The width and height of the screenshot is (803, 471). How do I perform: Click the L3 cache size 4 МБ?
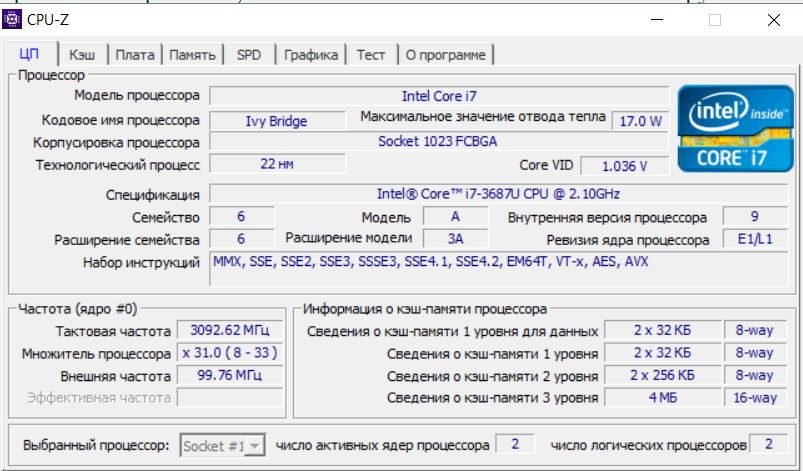pos(662,397)
